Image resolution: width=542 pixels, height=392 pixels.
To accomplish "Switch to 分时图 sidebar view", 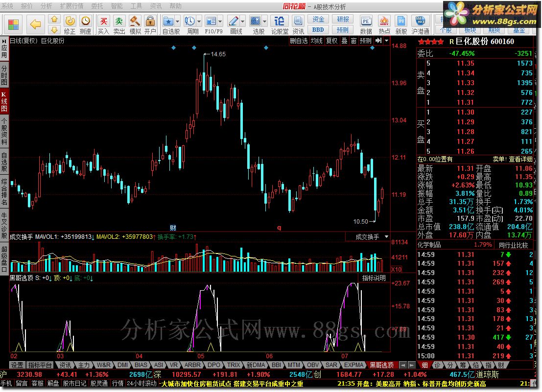I will [x=4, y=75].
